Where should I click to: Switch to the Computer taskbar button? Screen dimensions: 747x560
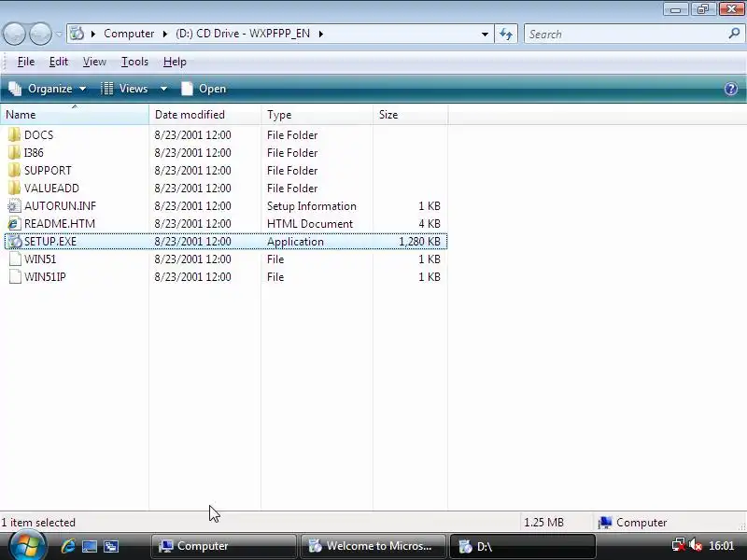(223, 546)
